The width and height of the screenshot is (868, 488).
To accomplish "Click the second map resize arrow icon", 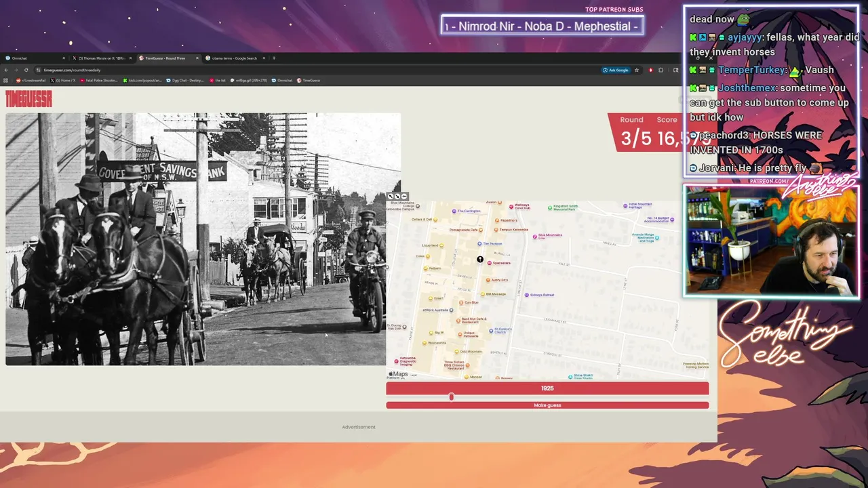I will [x=397, y=196].
